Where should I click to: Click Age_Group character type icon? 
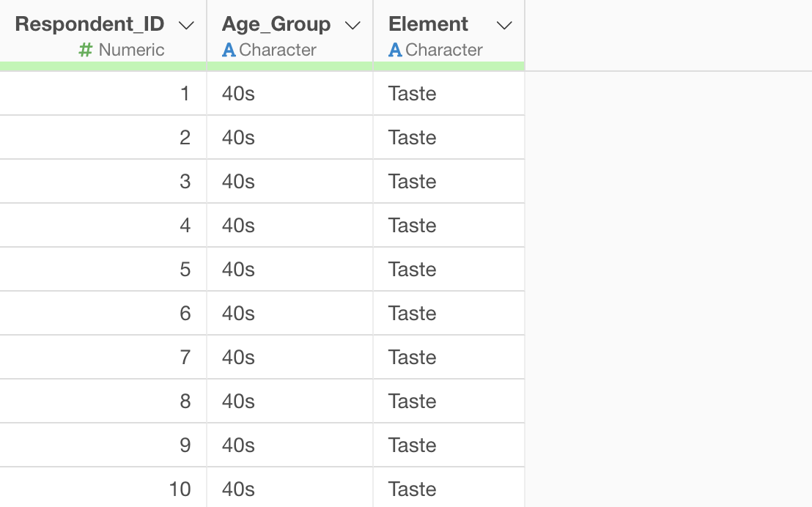(x=229, y=50)
